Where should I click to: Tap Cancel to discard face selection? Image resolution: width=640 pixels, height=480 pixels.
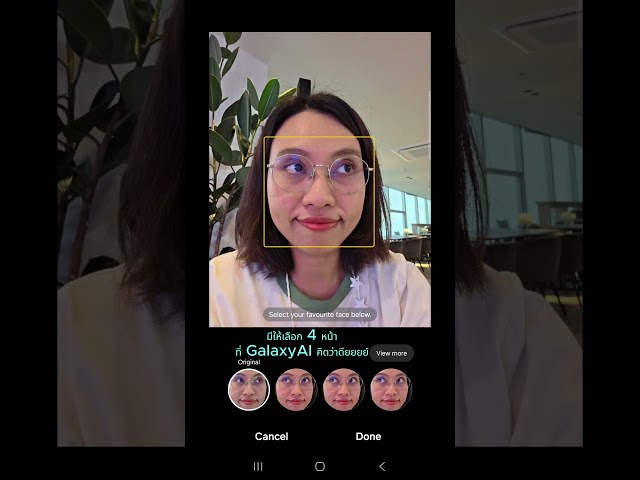[271, 436]
